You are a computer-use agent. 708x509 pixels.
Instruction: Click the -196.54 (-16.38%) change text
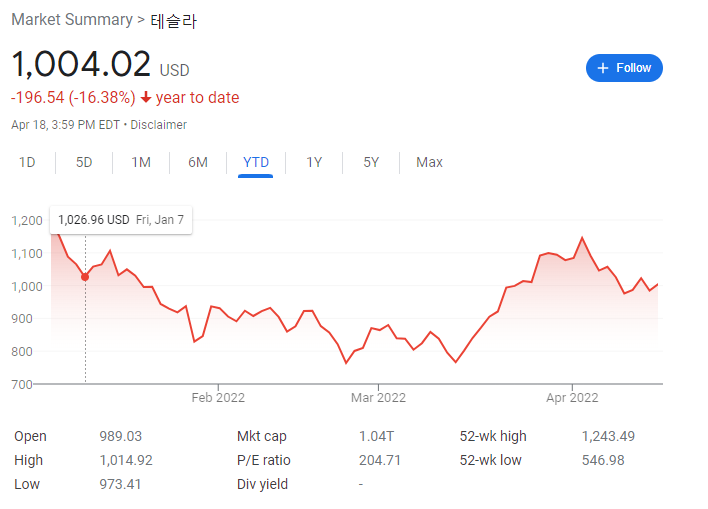coord(73,98)
